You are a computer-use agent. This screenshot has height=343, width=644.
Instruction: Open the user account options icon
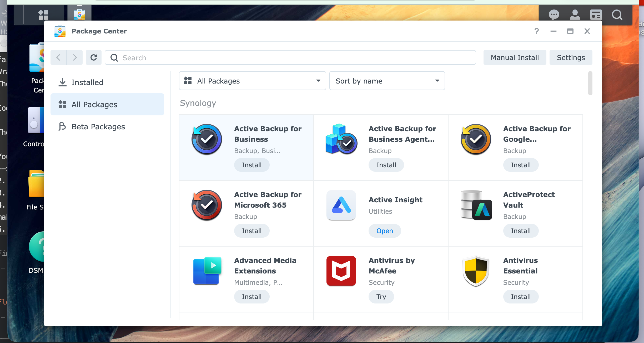tap(575, 15)
